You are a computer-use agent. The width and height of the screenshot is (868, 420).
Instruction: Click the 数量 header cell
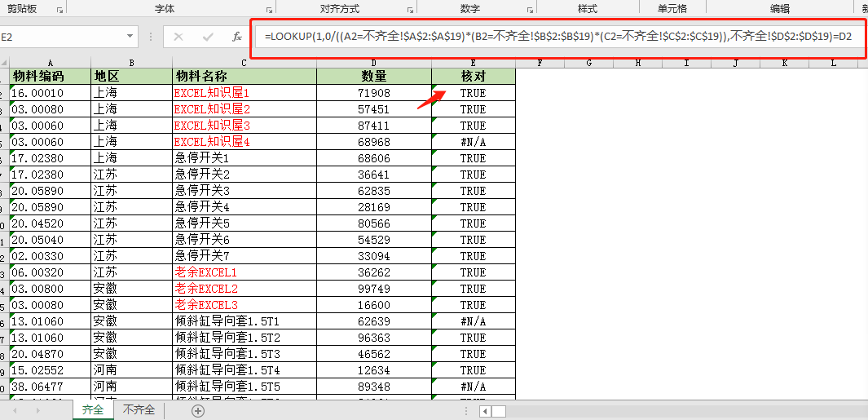click(x=374, y=76)
